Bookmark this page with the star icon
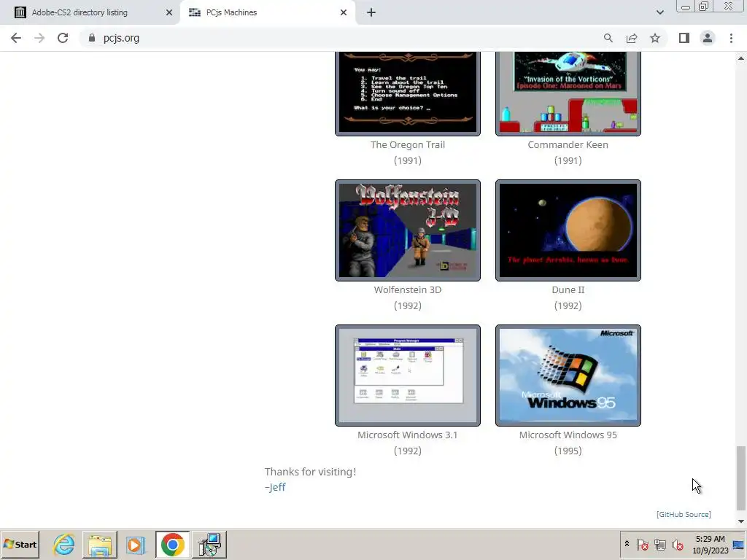The width and height of the screenshot is (747, 560). pos(655,38)
